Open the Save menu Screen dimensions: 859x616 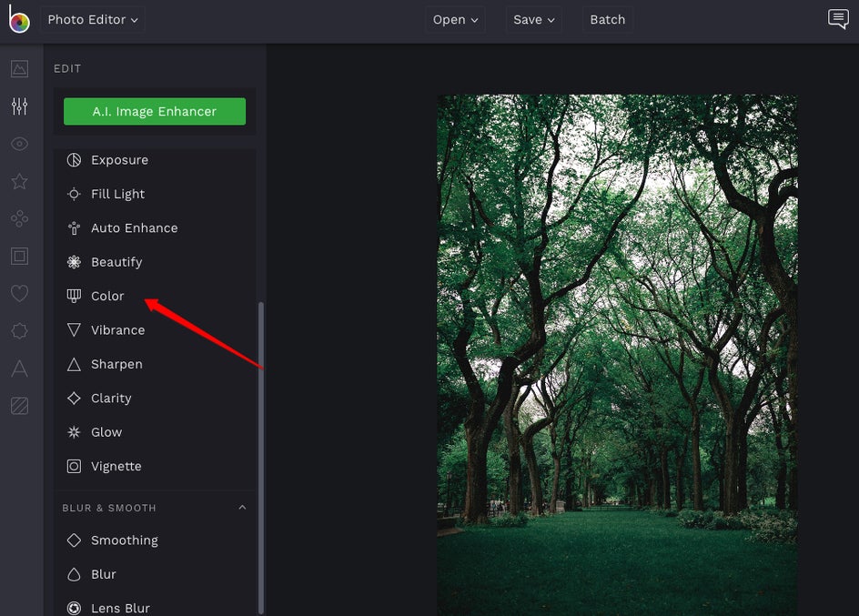click(533, 20)
